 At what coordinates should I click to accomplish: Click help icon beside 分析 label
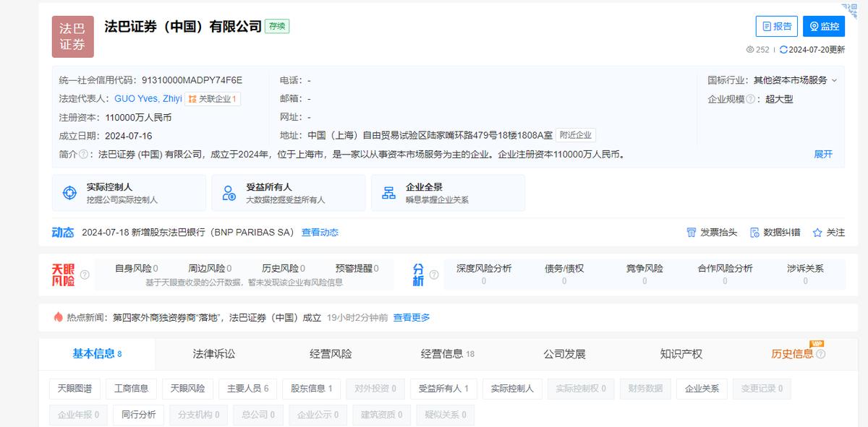(434, 275)
